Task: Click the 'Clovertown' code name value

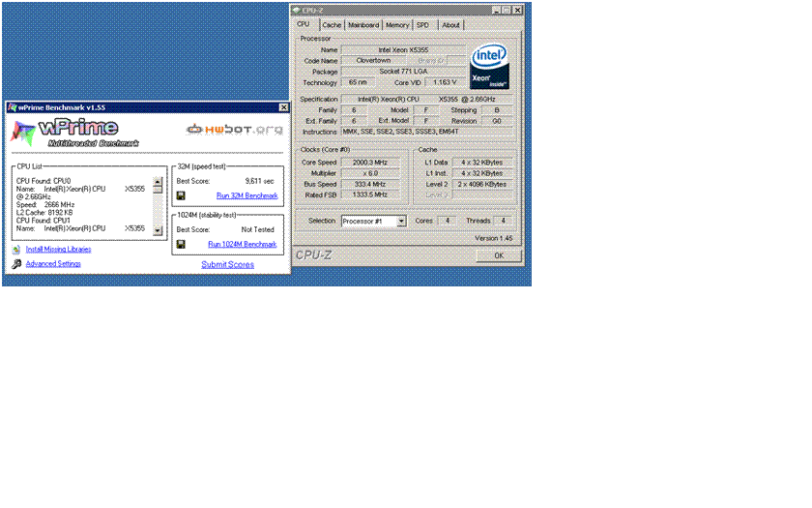Action: [373, 61]
